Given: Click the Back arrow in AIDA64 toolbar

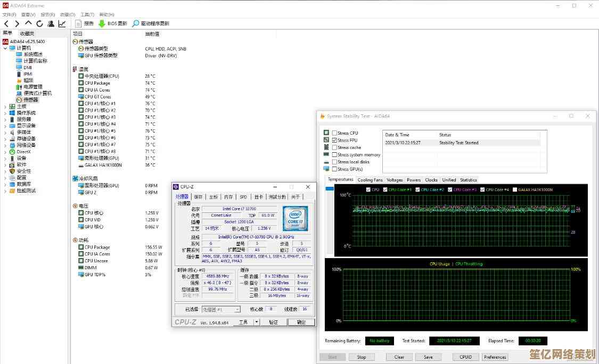Looking at the screenshot, I should coord(6,23).
